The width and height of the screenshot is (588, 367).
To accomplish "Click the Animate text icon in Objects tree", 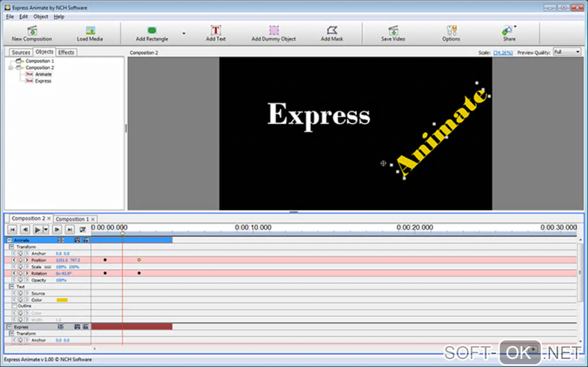I will pos(29,74).
